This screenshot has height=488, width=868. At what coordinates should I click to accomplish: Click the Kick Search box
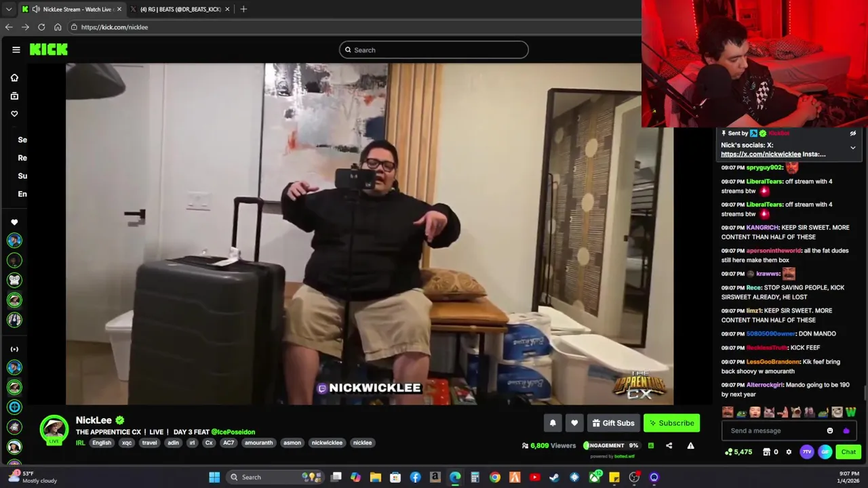(434, 49)
